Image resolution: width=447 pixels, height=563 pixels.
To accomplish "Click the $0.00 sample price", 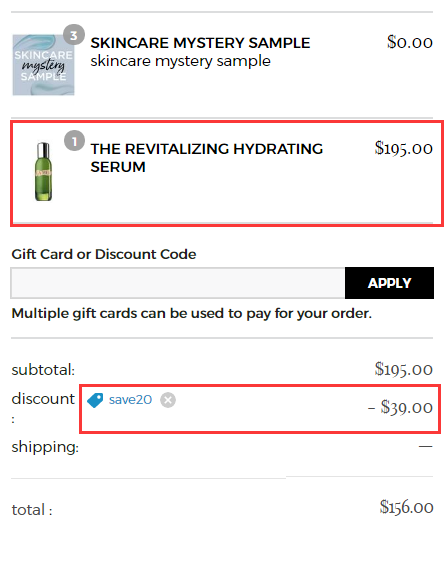I will 410,42.
